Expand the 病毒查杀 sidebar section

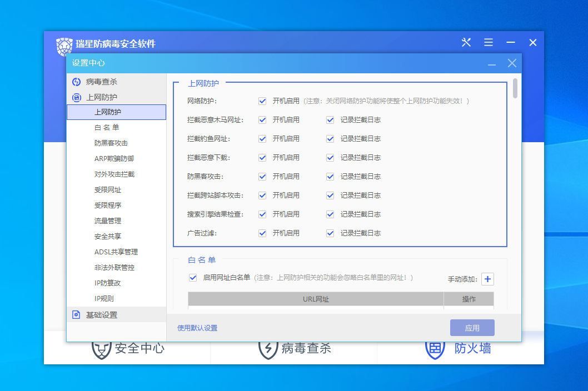click(x=102, y=82)
